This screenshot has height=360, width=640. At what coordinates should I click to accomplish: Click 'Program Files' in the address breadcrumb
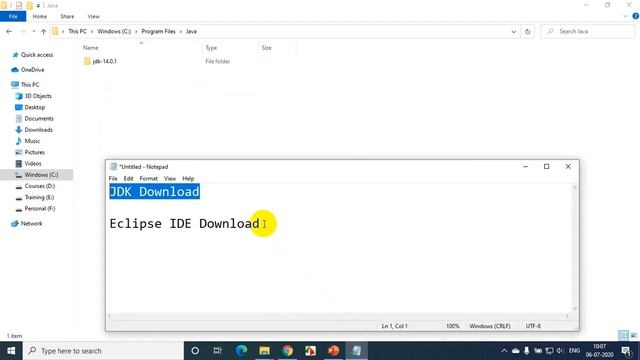pyautogui.click(x=158, y=31)
